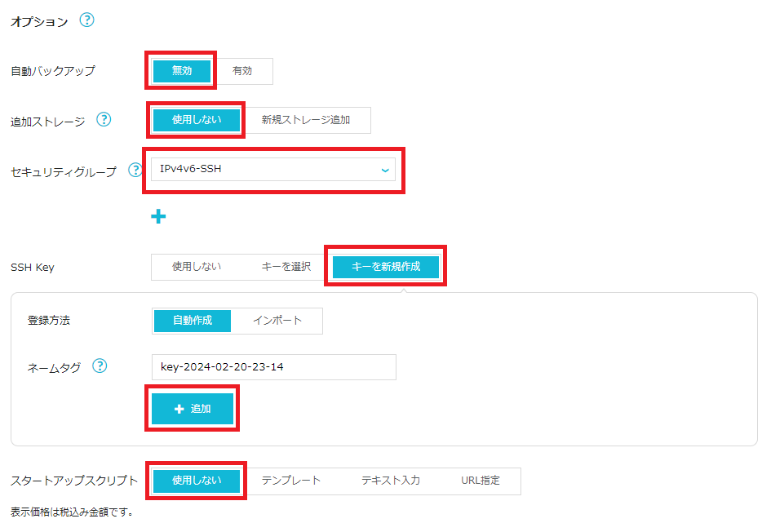784x532 pixels.
Task: Select テキスト入力 startup script option
Action: pyautogui.click(x=391, y=481)
